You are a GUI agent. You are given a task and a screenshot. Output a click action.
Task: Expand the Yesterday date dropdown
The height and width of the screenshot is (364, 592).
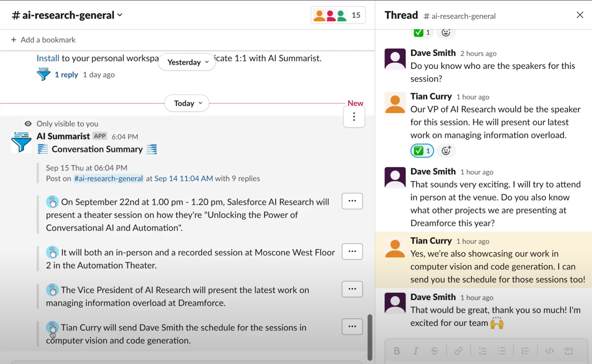coord(187,62)
